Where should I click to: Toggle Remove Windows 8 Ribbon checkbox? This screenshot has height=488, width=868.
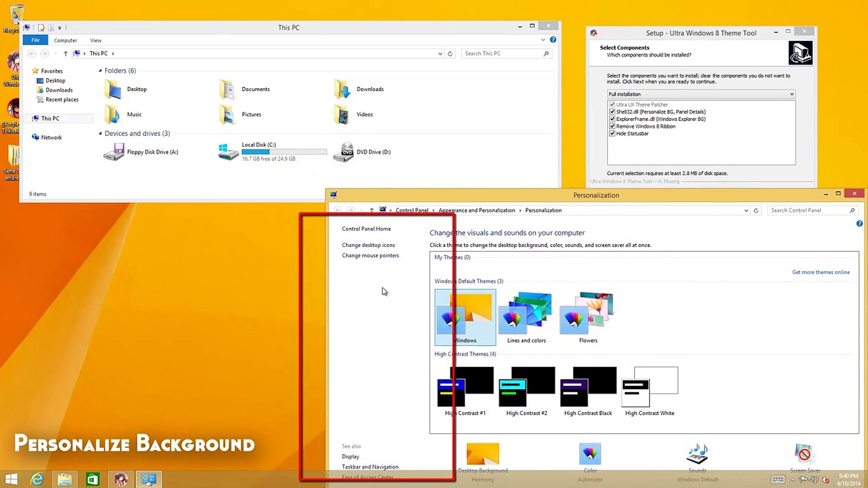click(x=612, y=126)
